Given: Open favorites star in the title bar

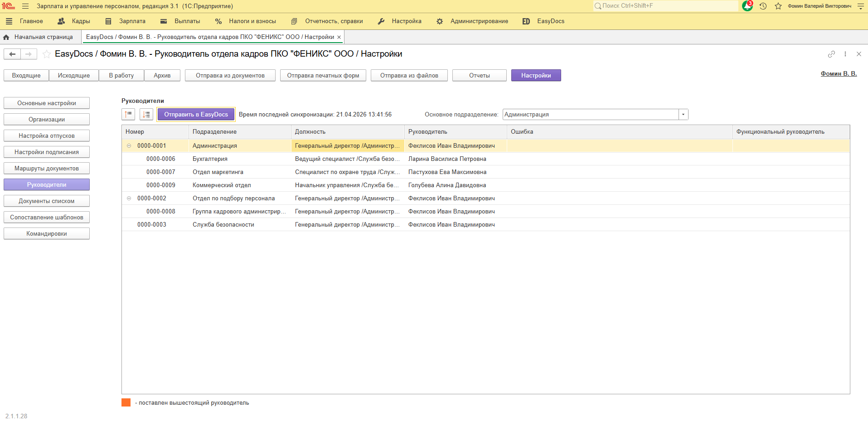Looking at the screenshot, I should click(778, 6).
